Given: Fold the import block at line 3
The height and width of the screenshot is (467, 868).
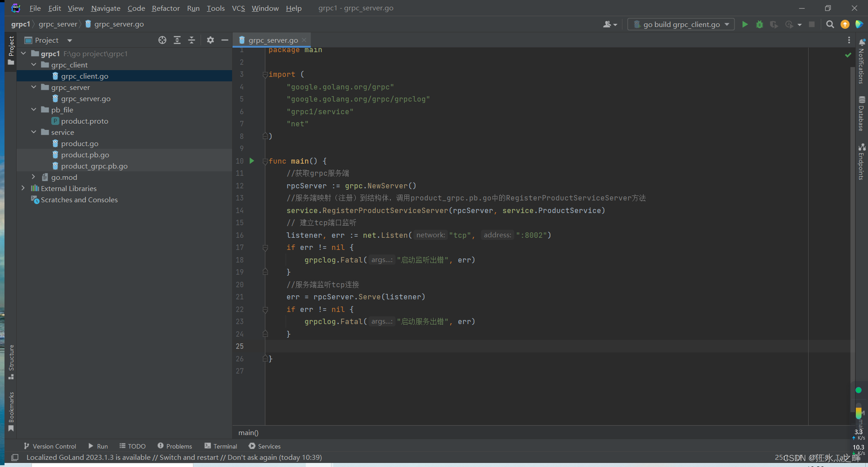Looking at the screenshot, I should 265,75.
